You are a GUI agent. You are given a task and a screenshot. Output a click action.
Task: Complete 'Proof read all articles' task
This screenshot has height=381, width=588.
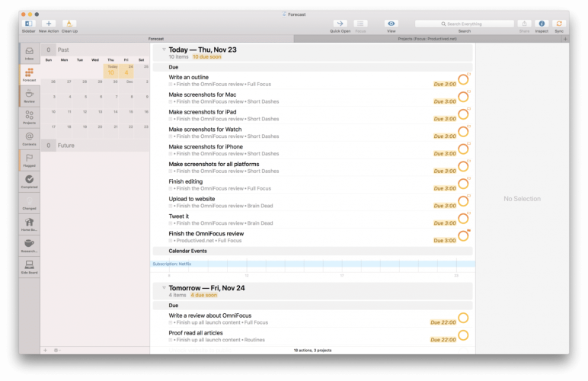[x=462, y=335]
